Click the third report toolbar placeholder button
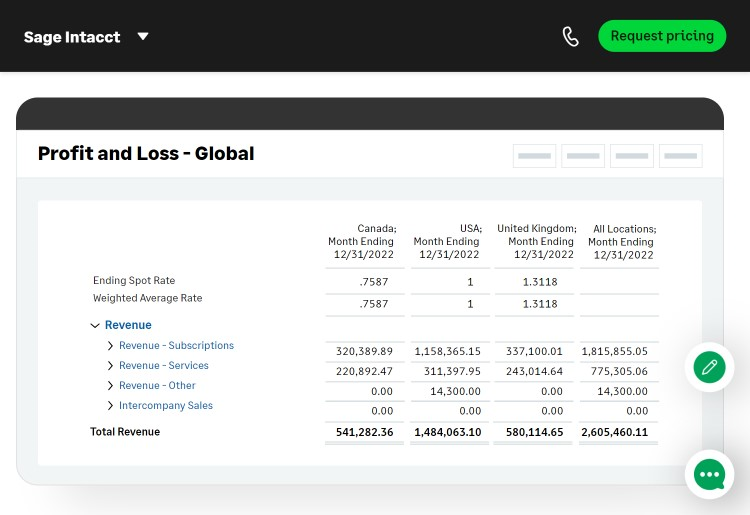The image size is (750, 515). point(632,156)
